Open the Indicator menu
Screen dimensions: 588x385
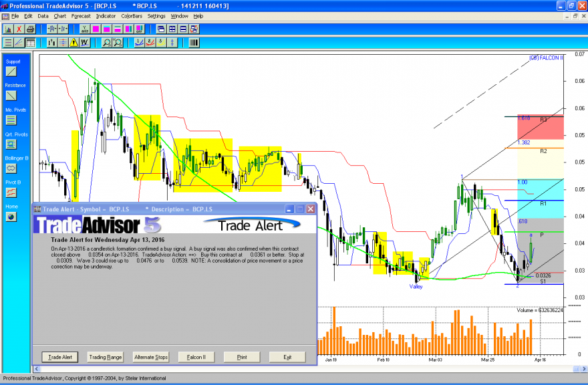pos(106,16)
